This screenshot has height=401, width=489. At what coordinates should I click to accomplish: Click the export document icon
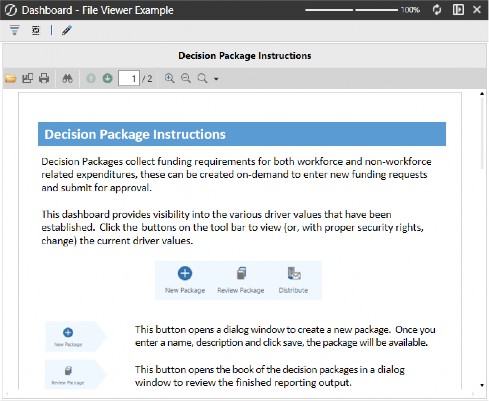27,78
